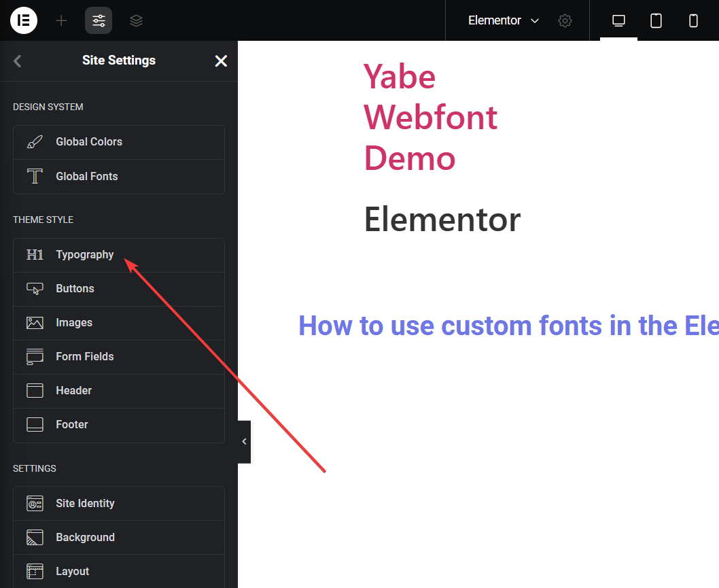
Task: Click the H1 Typography icon
Action: click(35, 254)
